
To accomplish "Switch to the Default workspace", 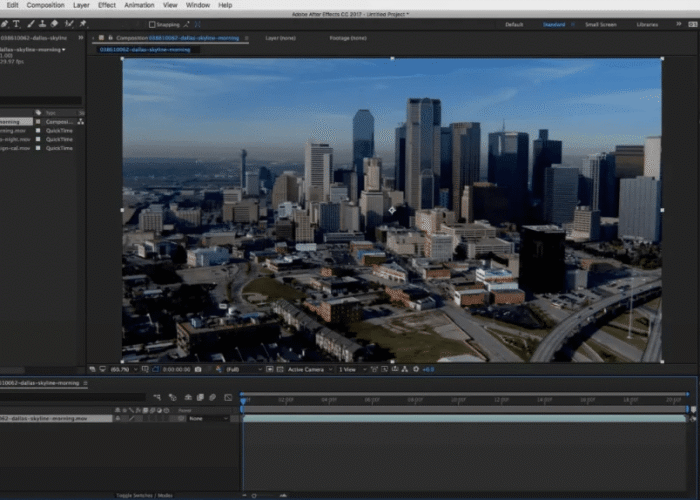I will coord(514,25).
